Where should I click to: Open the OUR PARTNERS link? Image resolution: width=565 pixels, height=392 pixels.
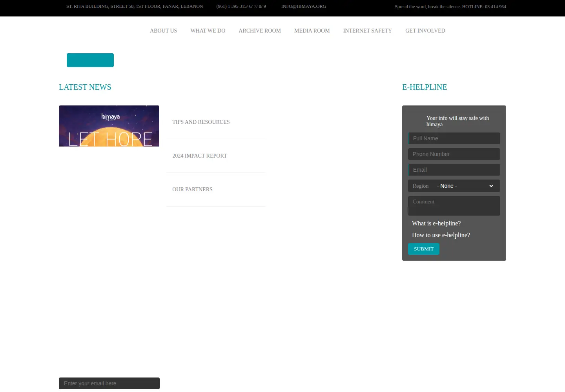coord(192,189)
